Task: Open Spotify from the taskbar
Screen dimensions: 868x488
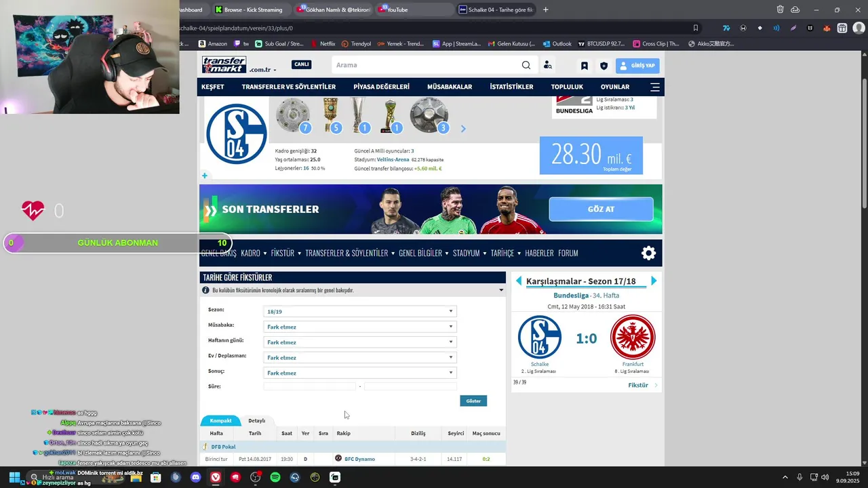Action: 275,477
